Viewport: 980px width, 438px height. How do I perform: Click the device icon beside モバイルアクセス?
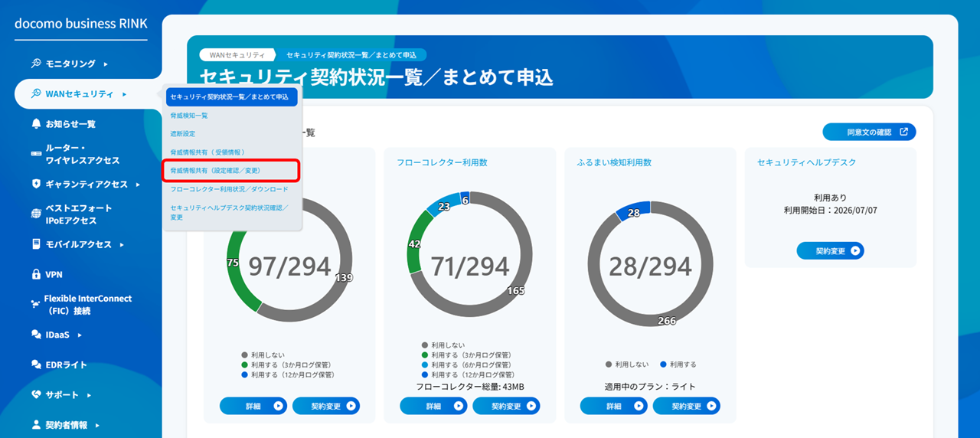pos(36,244)
